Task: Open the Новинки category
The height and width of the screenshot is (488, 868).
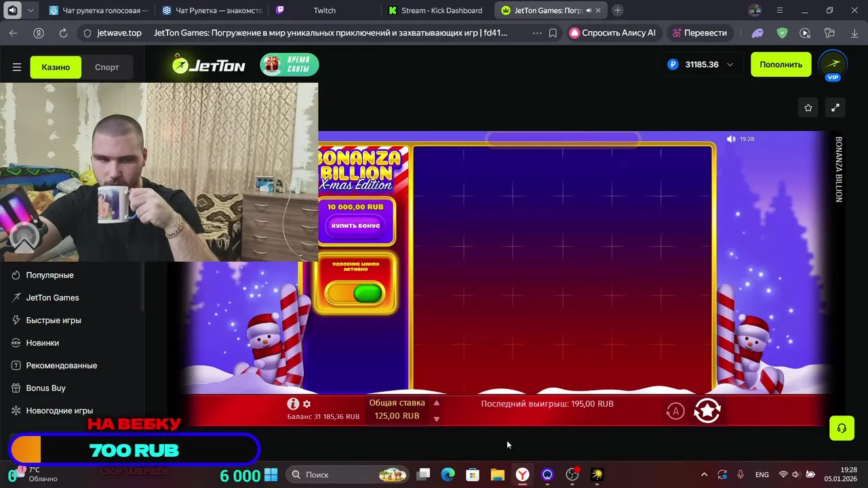Action: point(42,343)
